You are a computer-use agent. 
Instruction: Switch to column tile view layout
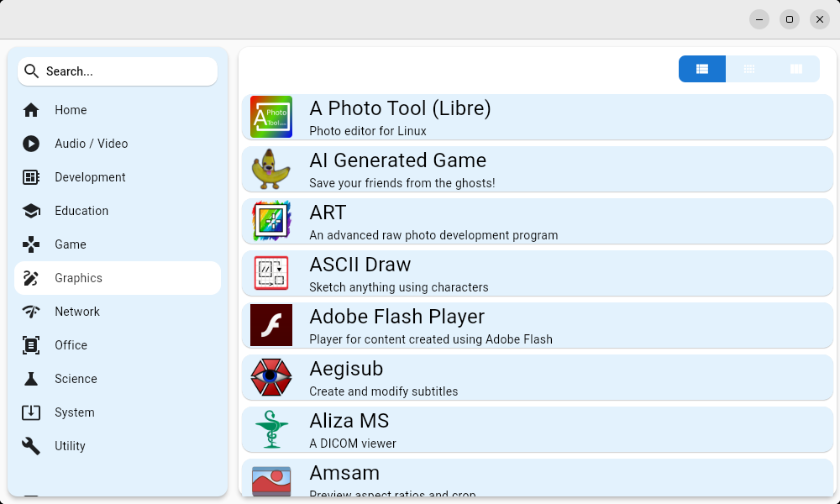tap(796, 69)
